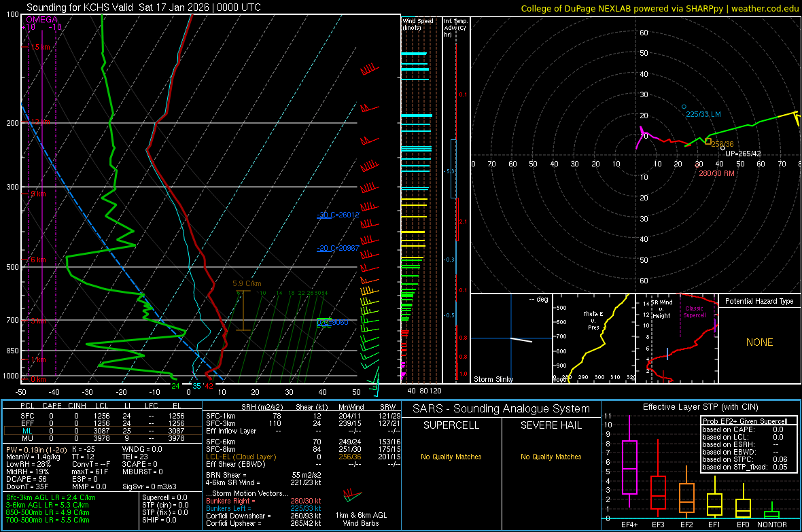Select the 'SFC-1km' kinematics row
Viewport: 802px width, 532px height.
coord(303,416)
